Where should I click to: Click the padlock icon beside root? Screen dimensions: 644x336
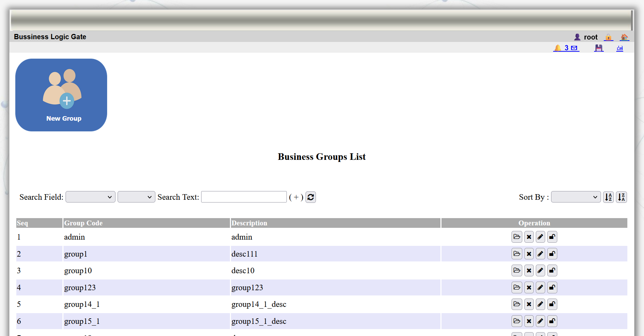608,37
